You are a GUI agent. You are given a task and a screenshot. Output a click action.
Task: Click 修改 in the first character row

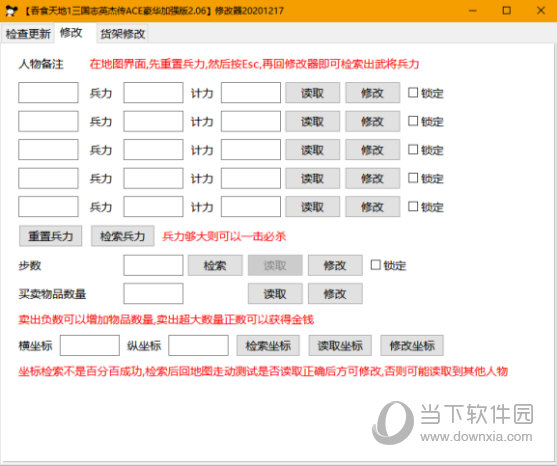pyautogui.click(x=373, y=93)
